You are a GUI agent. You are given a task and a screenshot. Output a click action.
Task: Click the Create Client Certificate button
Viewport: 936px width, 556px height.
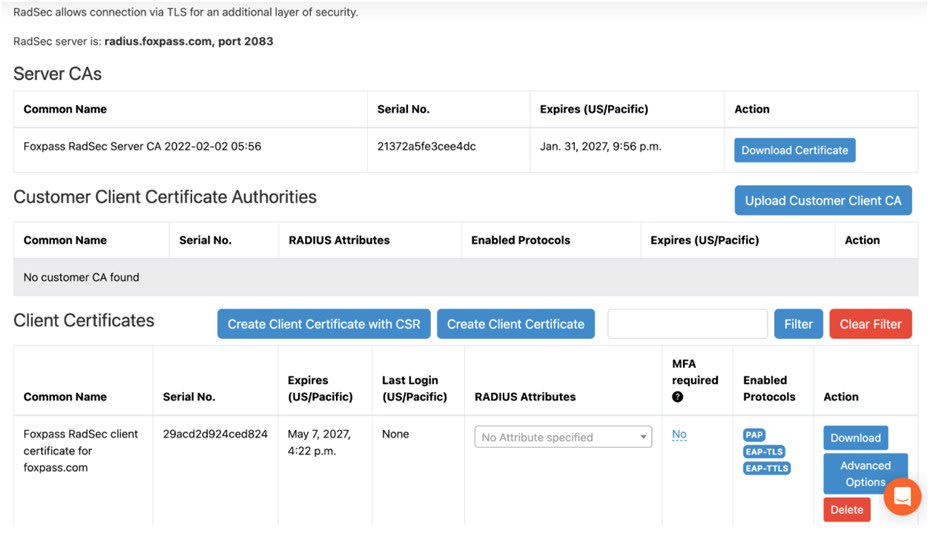516,324
